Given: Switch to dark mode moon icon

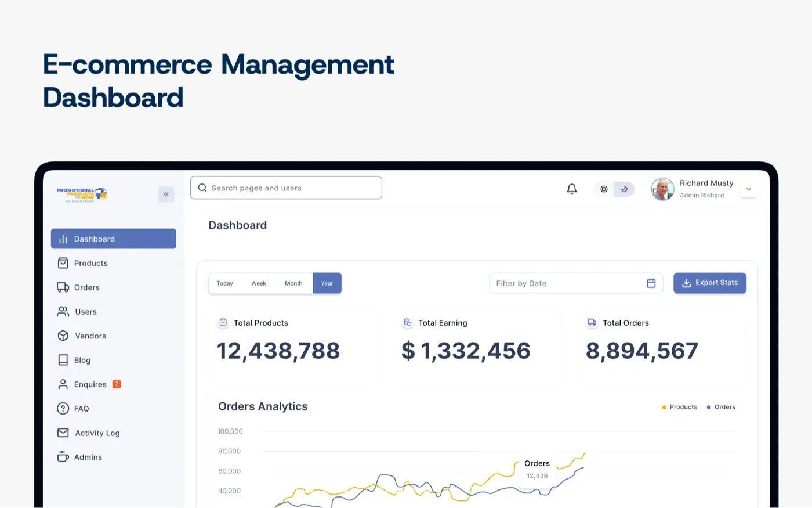Looking at the screenshot, I should [x=625, y=189].
